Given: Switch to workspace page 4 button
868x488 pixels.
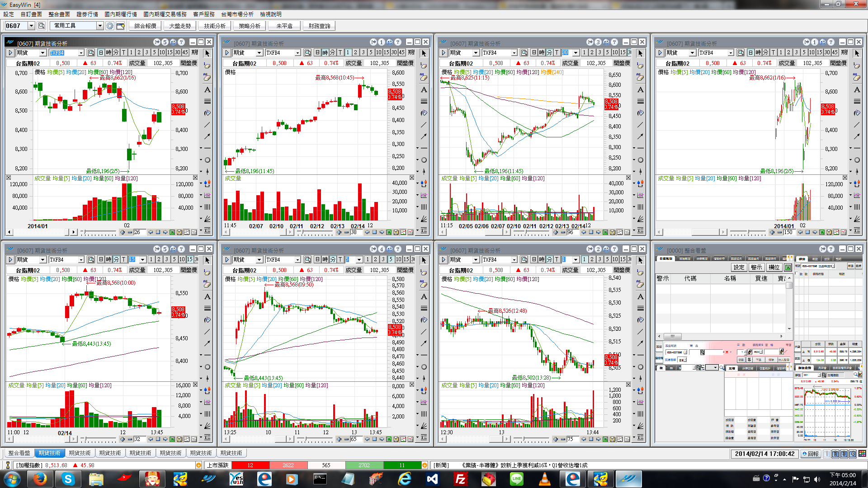Looking at the screenshot, I should (x=853, y=454).
